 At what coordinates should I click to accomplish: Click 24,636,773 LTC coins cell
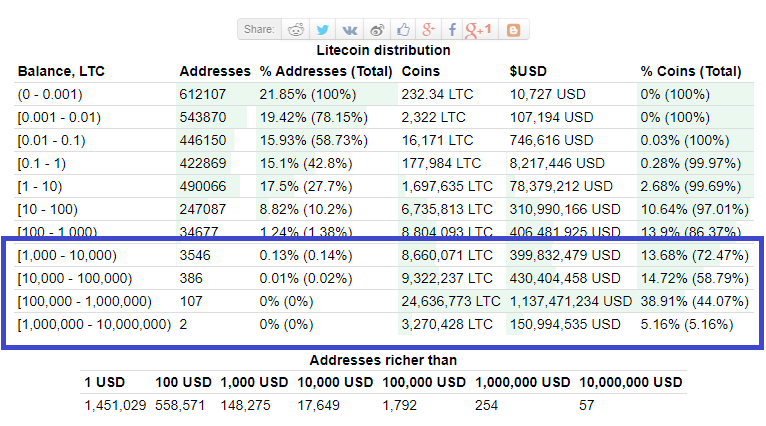tap(451, 301)
